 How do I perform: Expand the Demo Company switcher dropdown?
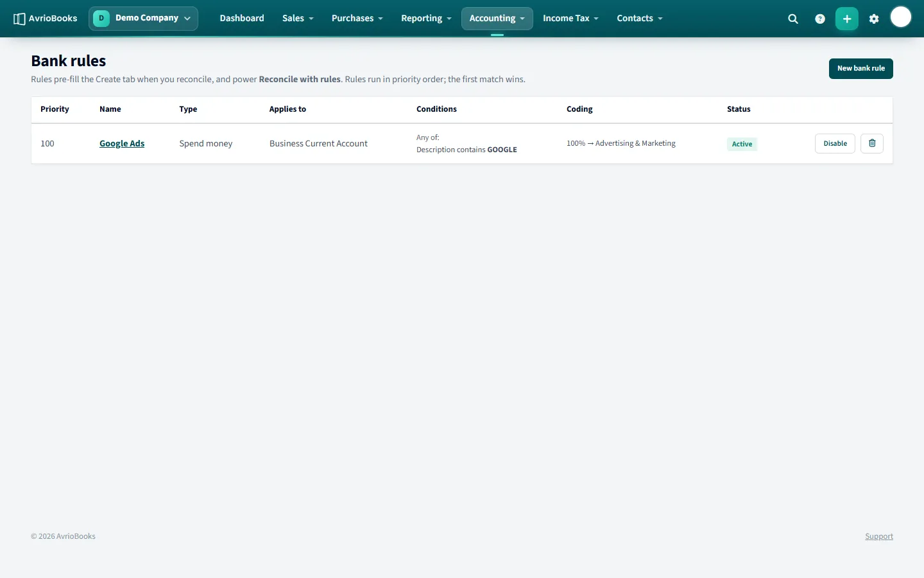(x=143, y=18)
